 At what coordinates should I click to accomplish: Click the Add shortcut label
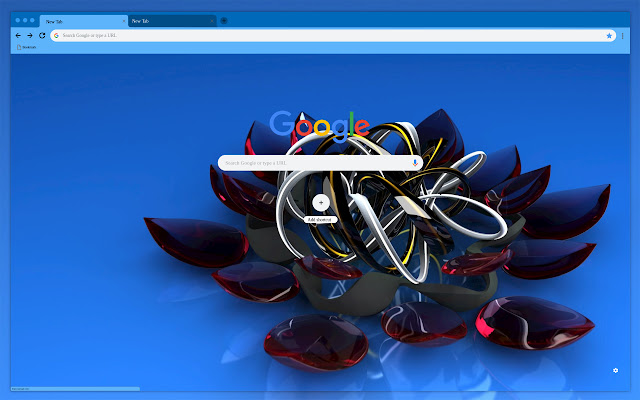tap(320, 220)
